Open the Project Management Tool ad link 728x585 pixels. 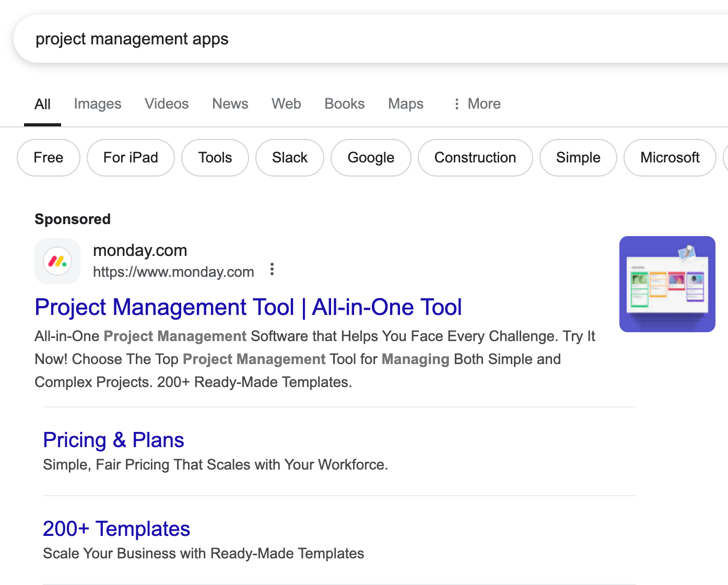pos(248,307)
